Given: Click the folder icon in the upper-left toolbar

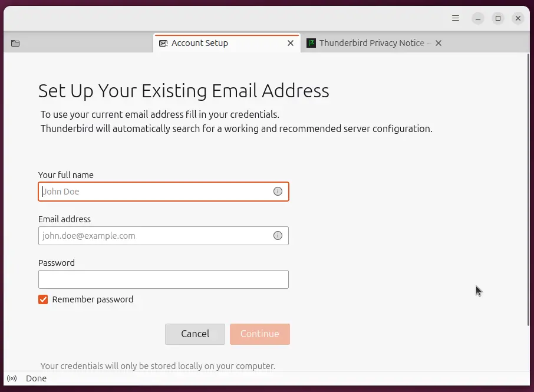Looking at the screenshot, I should pyautogui.click(x=15, y=42).
